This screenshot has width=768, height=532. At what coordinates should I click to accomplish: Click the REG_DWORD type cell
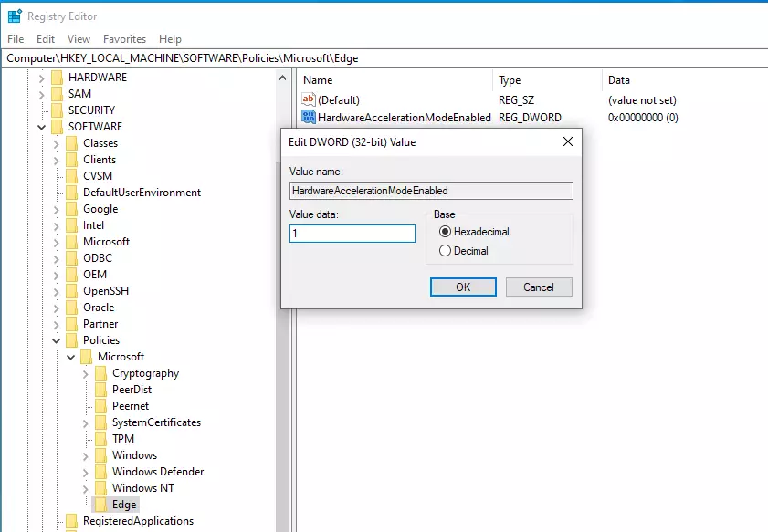click(x=530, y=118)
